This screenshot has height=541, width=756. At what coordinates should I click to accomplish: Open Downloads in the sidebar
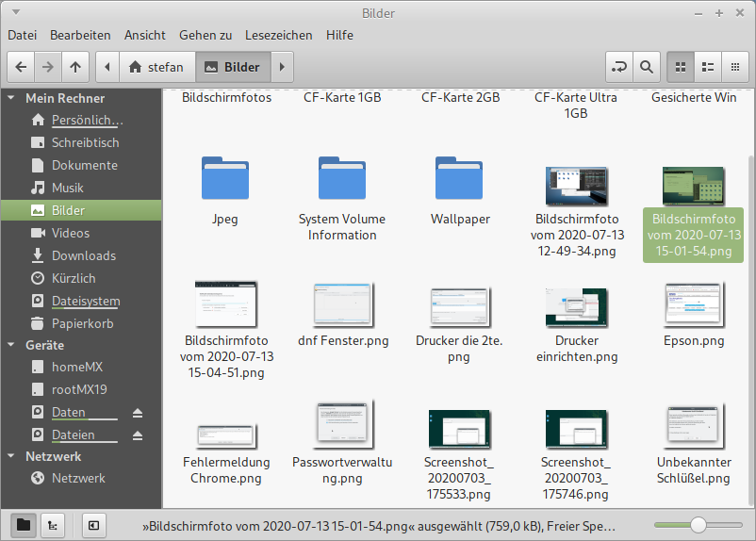pyautogui.click(x=83, y=255)
